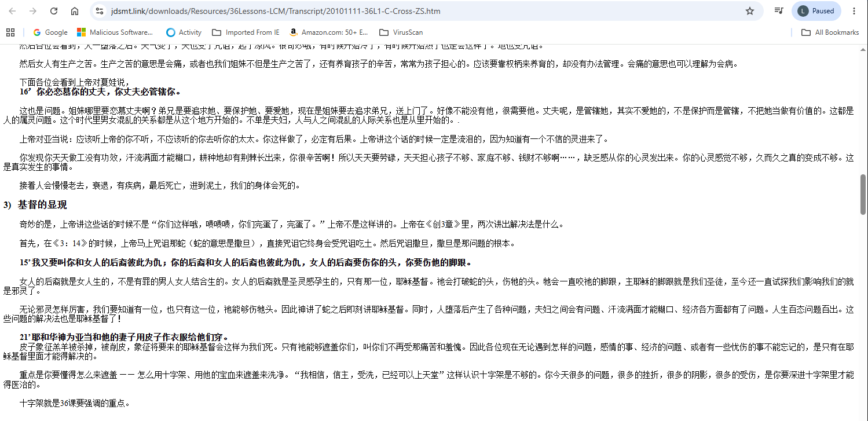
Task: Expand the Imported From IE folder
Action: (x=246, y=32)
